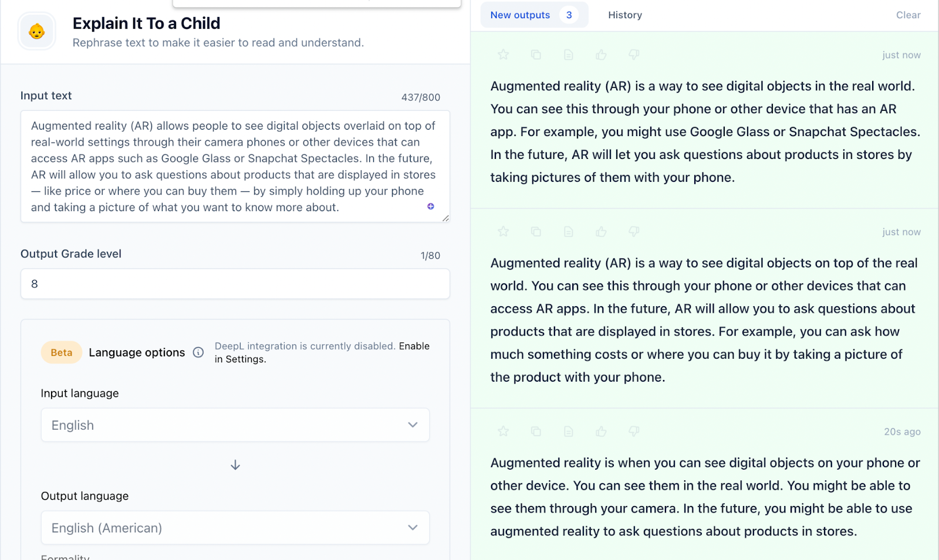Viewport: 939px width, 560px height.
Task: Open the Input language dropdown
Action: [x=235, y=425]
